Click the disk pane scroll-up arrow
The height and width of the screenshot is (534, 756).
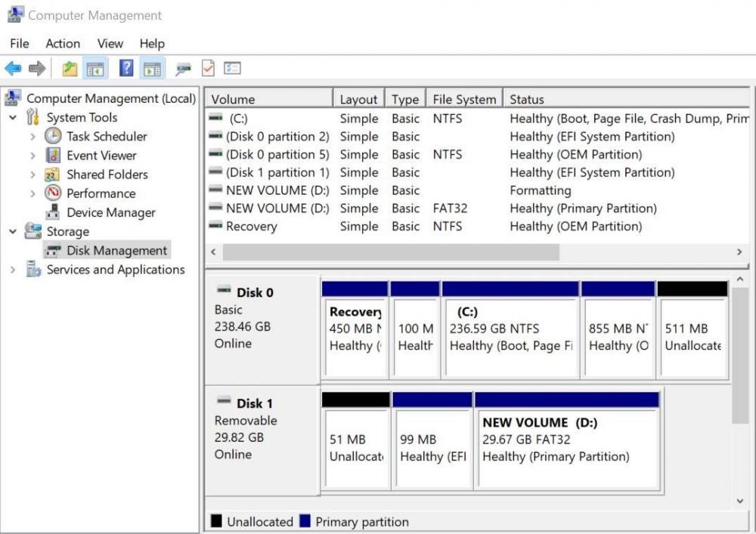pos(740,279)
